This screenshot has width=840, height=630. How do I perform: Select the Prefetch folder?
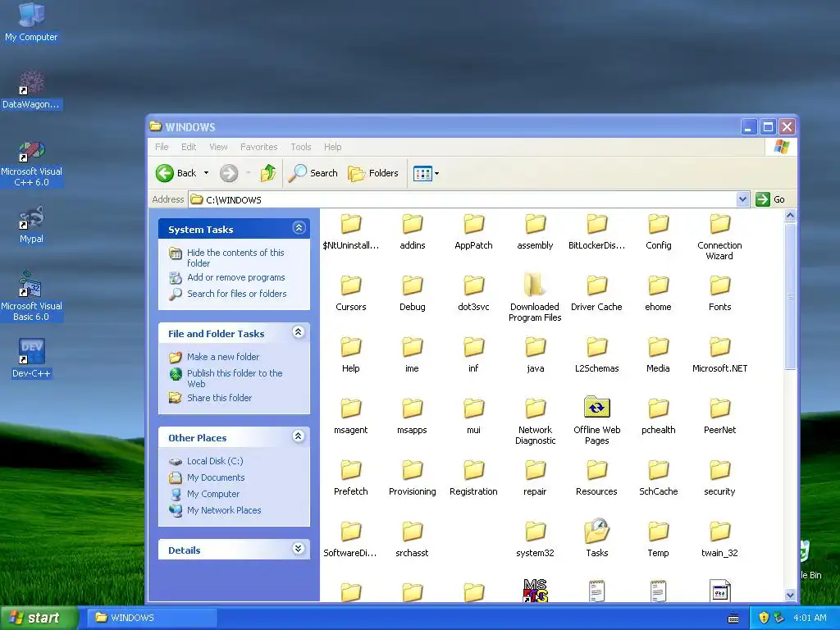[351, 478]
